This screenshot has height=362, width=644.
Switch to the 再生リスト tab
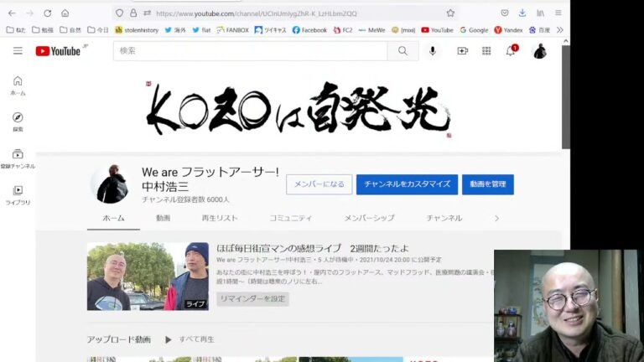pyautogui.click(x=220, y=219)
